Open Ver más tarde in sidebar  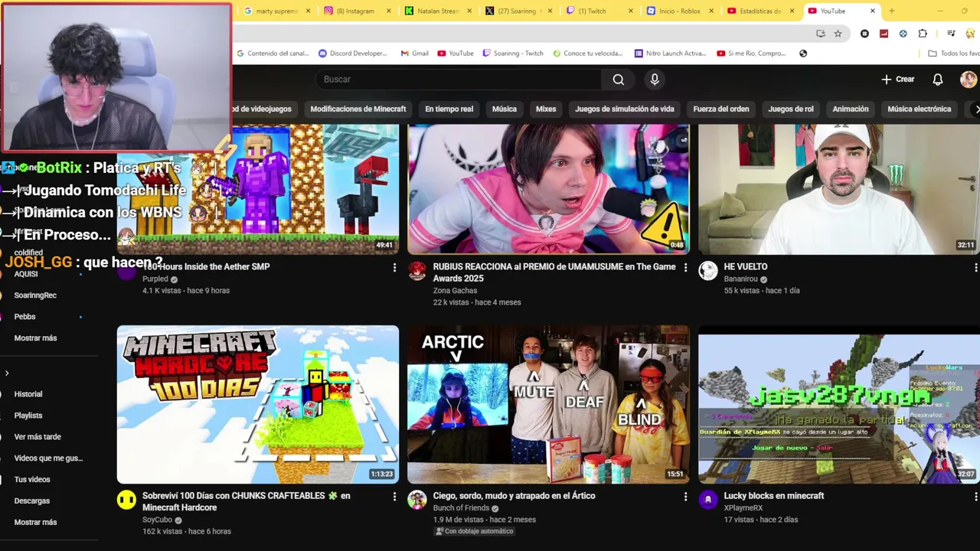pos(38,437)
